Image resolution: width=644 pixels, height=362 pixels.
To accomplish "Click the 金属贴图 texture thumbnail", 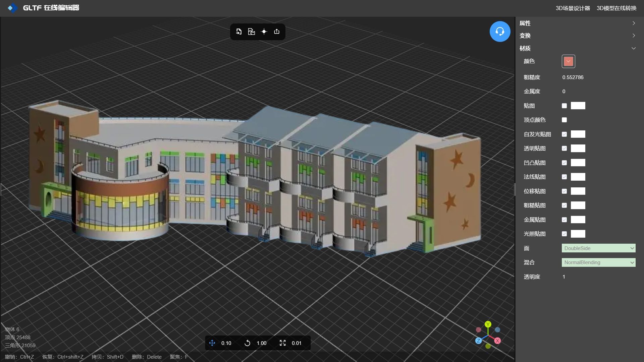I will pyautogui.click(x=578, y=220).
